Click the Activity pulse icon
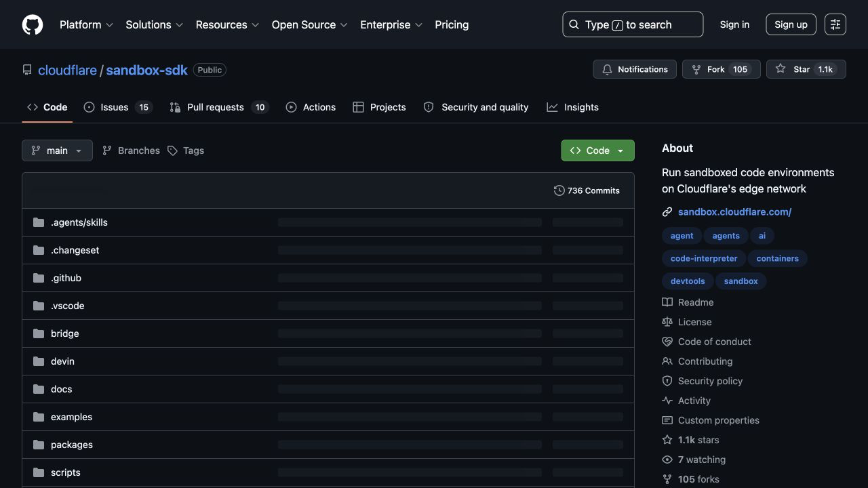Image resolution: width=868 pixels, height=488 pixels. click(x=667, y=401)
